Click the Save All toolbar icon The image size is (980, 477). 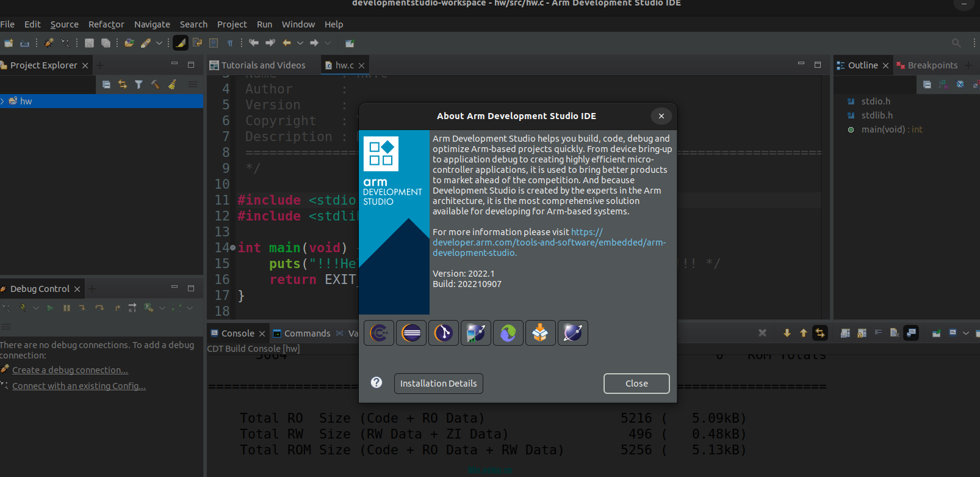pyautogui.click(x=106, y=43)
